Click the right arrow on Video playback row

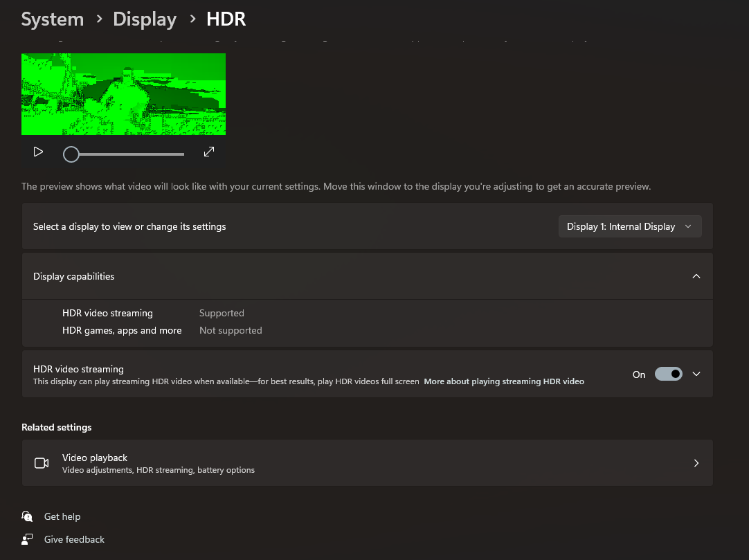(696, 463)
